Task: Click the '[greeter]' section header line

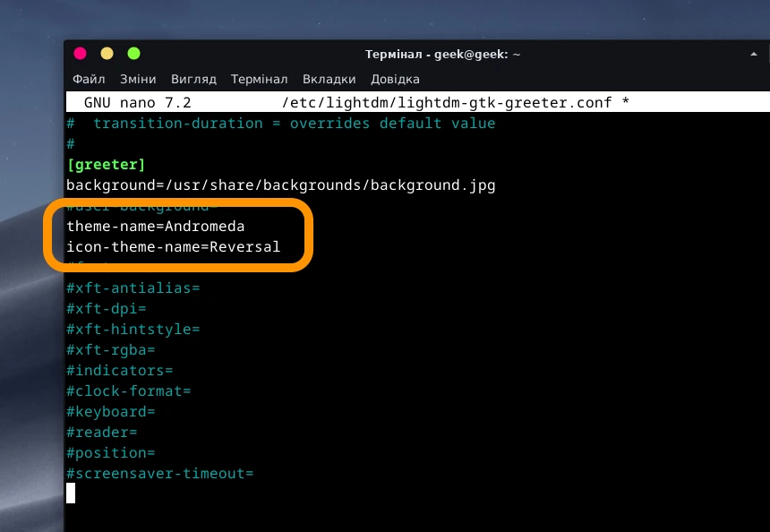Action: pyautogui.click(x=106, y=165)
